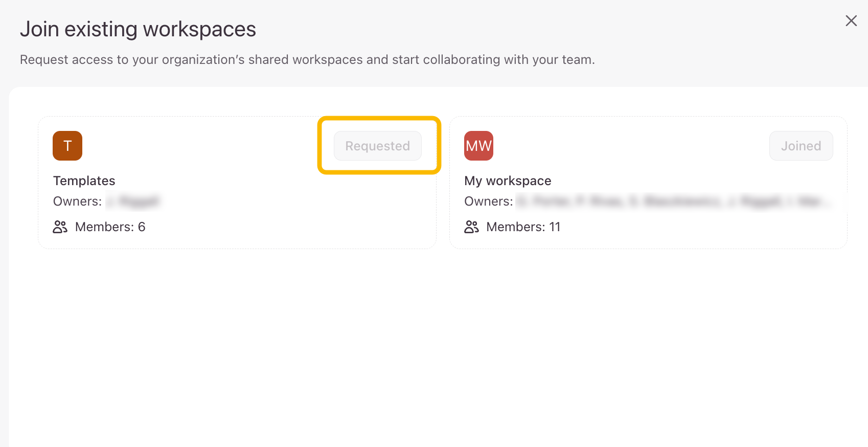Click the Members: 6 count text
Viewport: 868px width, 447px height.
[x=110, y=227]
